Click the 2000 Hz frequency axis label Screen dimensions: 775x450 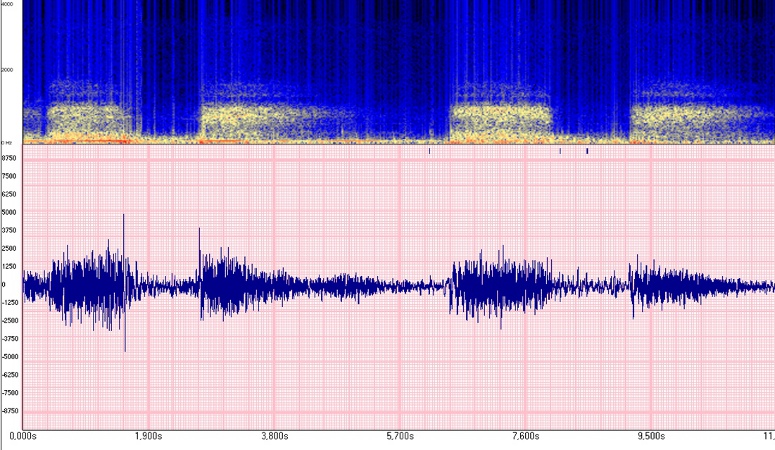tap(7, 70)
